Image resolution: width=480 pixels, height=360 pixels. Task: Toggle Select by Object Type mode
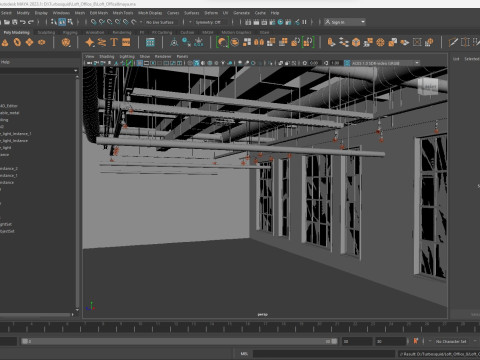click(62, 22)
